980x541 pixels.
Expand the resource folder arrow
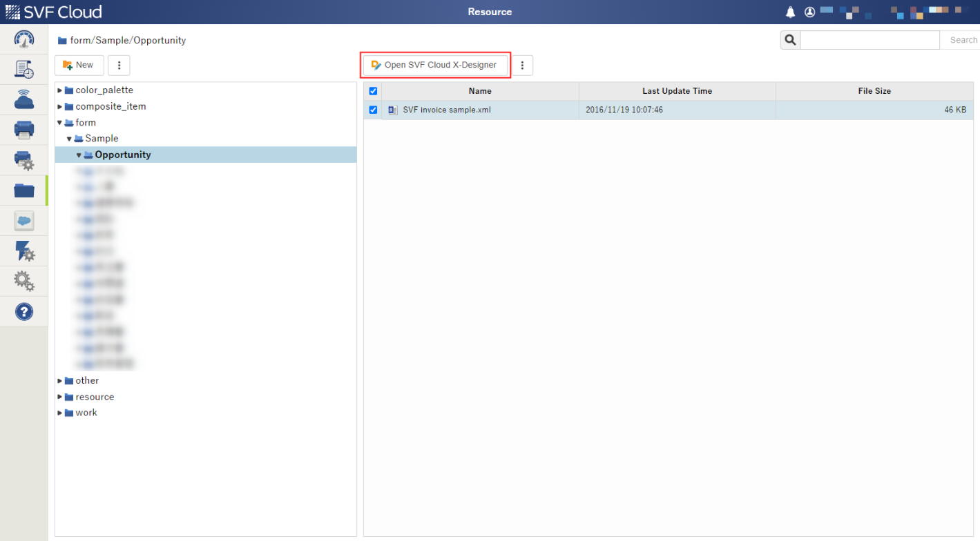60,397
